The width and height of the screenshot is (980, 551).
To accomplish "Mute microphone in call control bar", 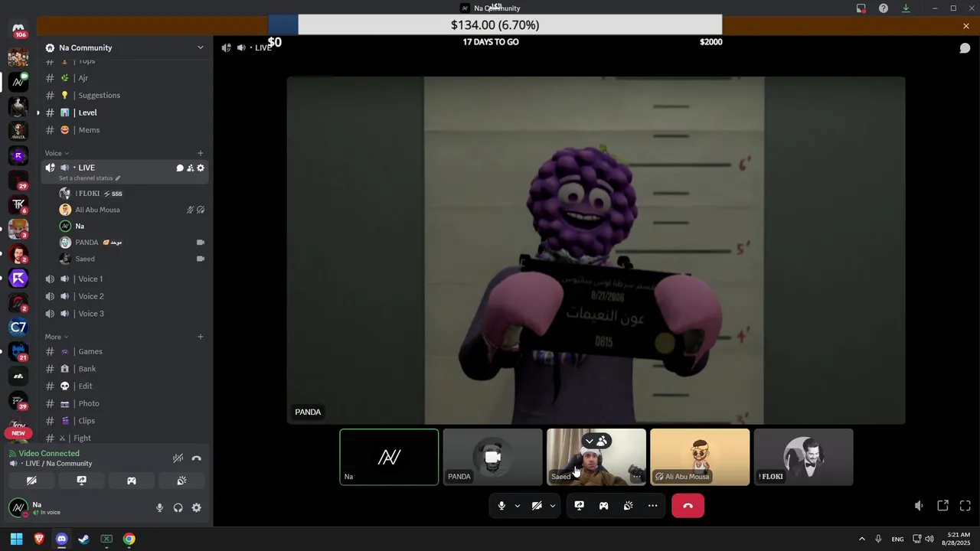I will click(501, 505).
